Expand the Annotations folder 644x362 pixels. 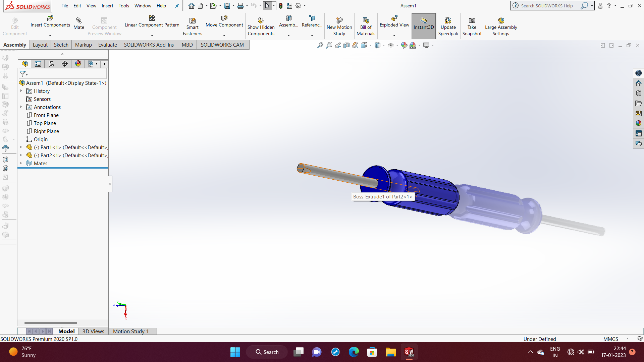[x=21, y=107]
